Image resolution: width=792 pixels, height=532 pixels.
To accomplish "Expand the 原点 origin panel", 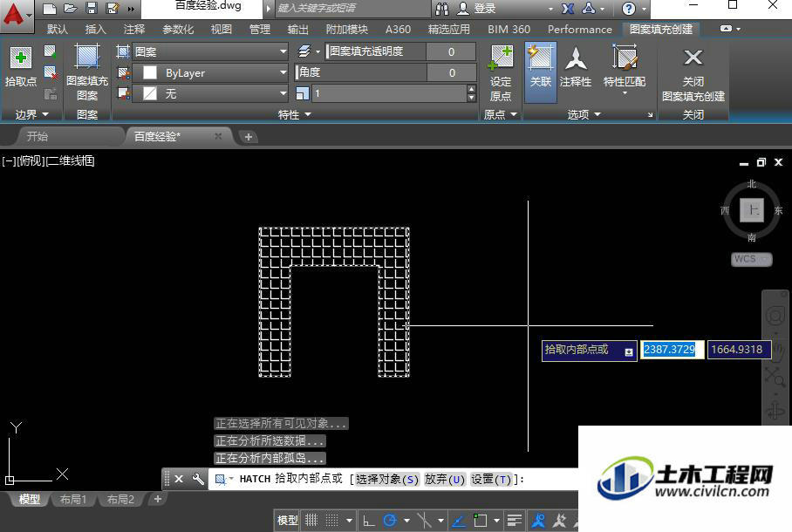I will pos(501,115).
